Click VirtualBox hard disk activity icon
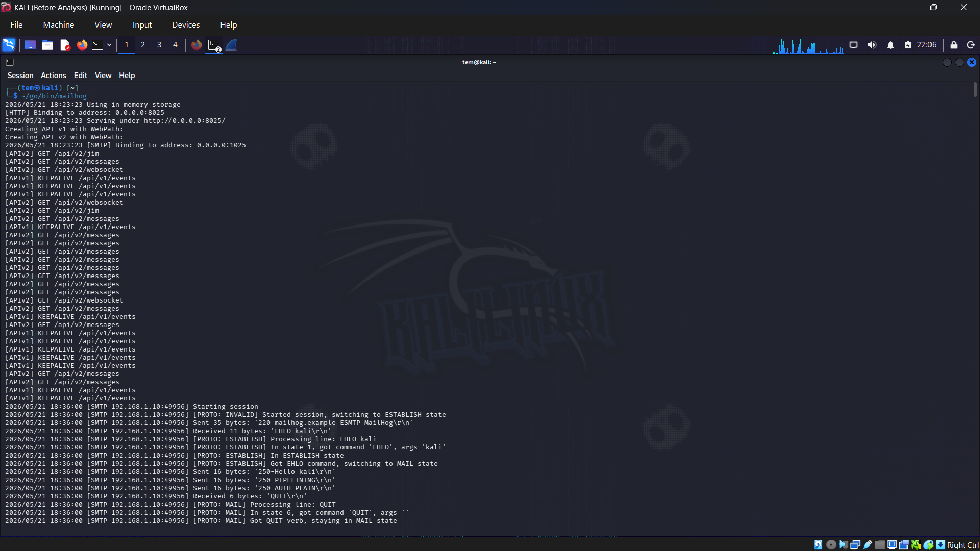Screen dimensions: 980x551 [818, 545]
